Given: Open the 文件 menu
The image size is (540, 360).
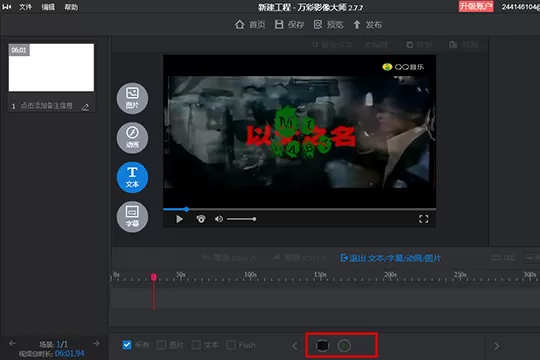Looking at the screenshot, I should click(25, 7).
